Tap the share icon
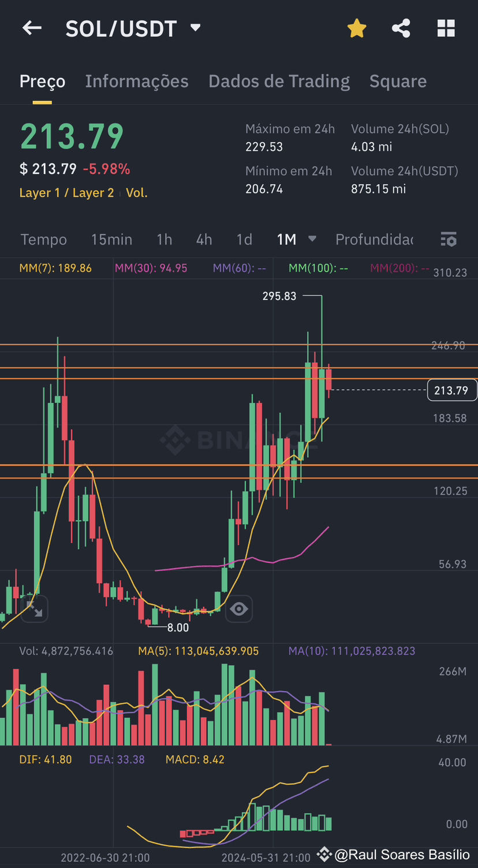This screenshot has width=478, height=868. click(401, 28)
